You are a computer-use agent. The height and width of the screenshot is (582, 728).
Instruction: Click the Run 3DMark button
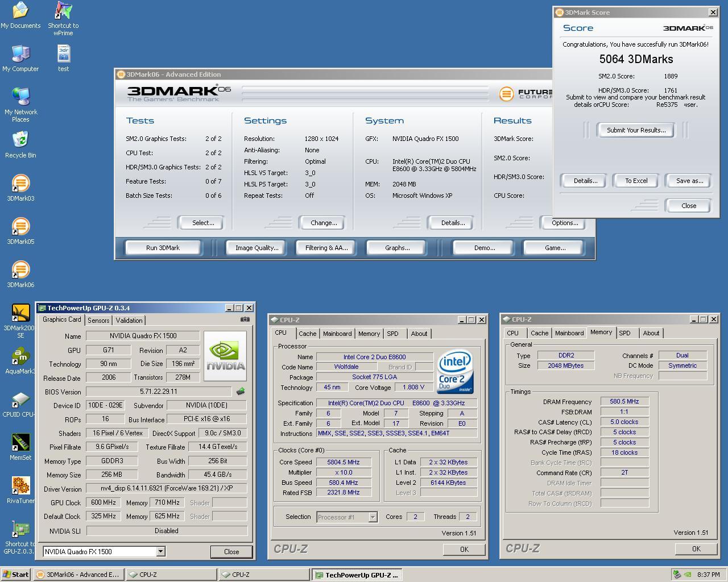click(x=163, y=248)
